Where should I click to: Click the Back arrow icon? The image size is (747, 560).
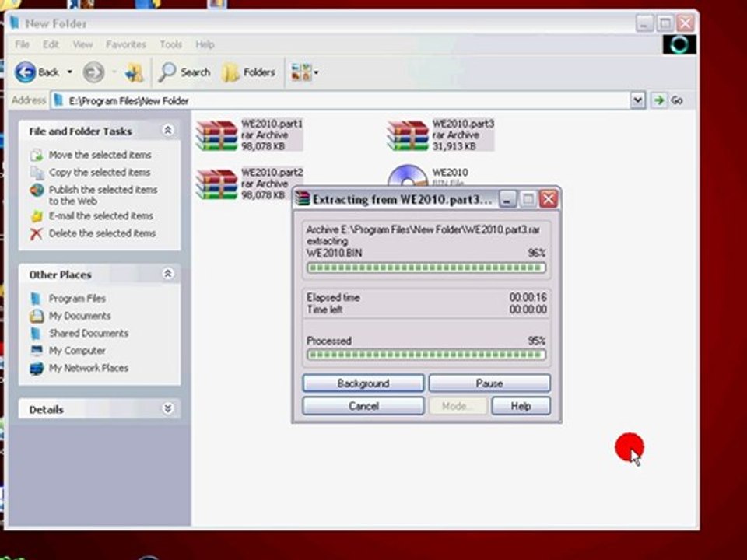click(25, 72)
